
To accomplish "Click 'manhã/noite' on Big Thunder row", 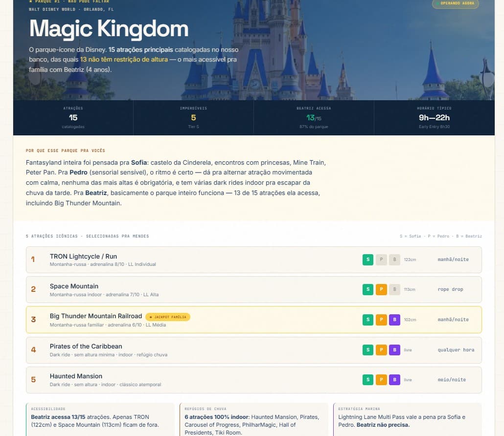I will (453, 320).
